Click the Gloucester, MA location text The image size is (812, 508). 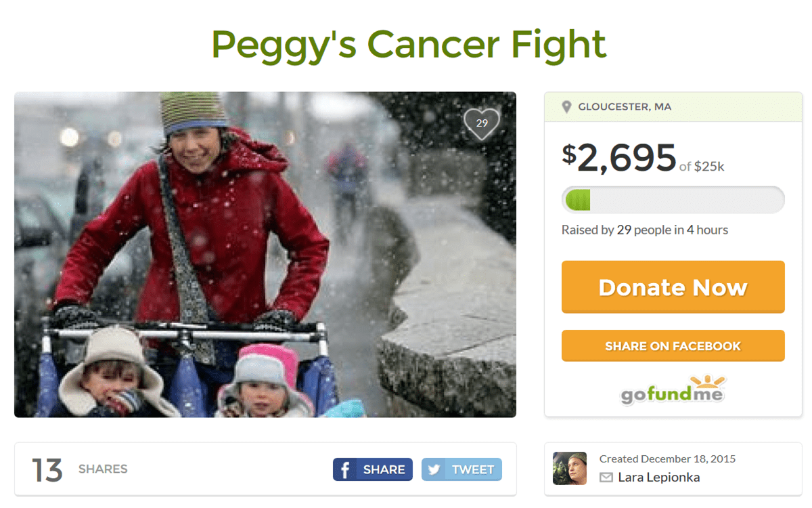point(625,107)
